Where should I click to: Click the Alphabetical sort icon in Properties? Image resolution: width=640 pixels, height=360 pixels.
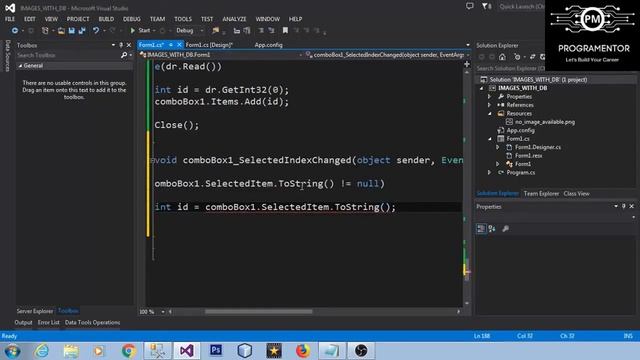pos(492,229)
